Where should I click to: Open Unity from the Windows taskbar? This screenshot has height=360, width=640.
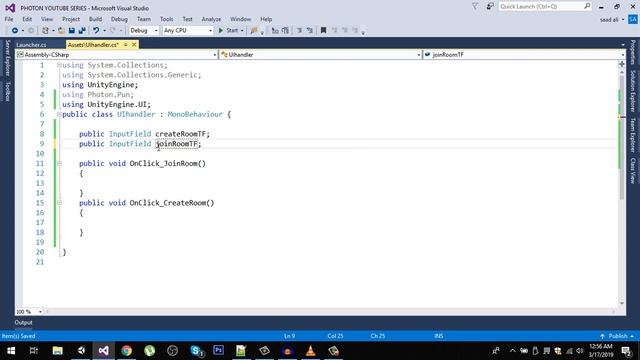click(x=81, y=351)
